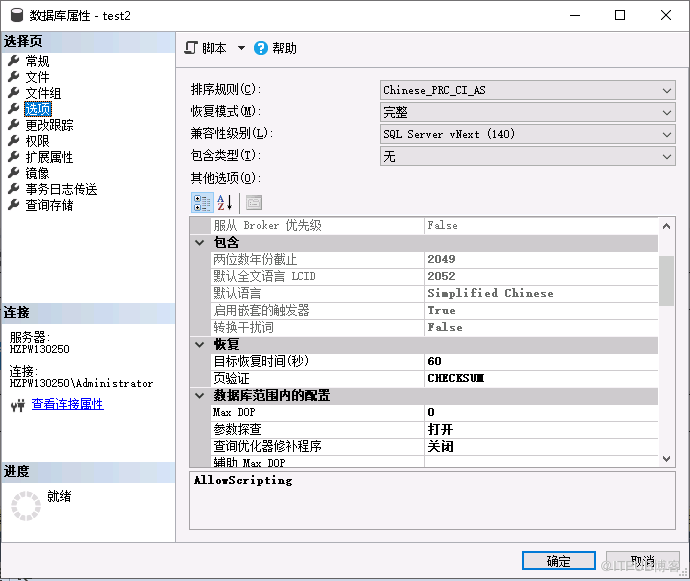Viewport: 690px width, 581px height.
Task: Collapse the 包含 property group
Action: tap(200, 243)
